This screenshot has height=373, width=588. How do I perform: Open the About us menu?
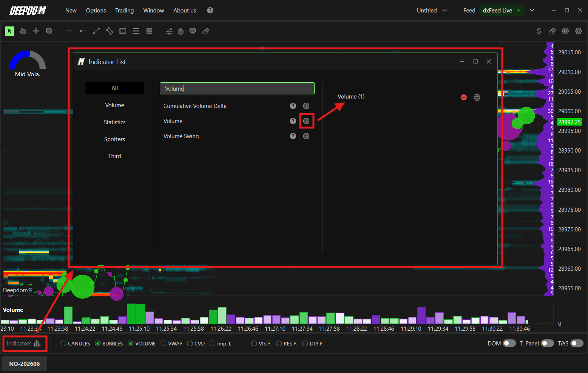click(x=185, y=11)
